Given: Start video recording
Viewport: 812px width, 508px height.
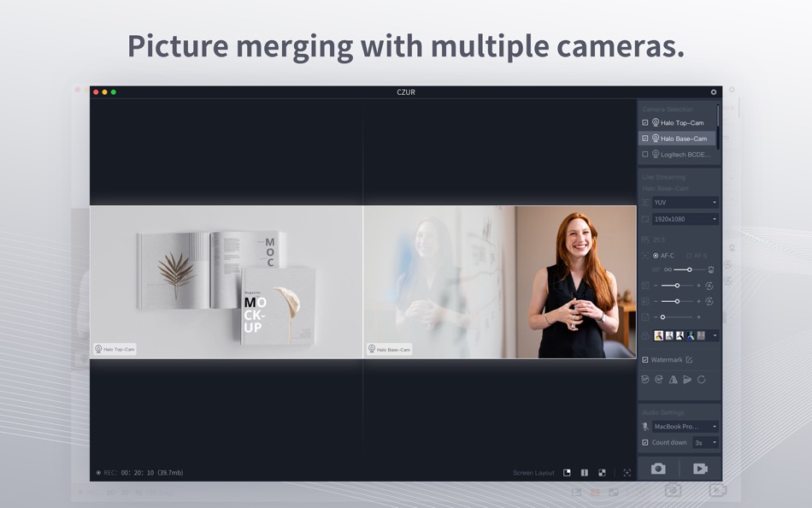Looking at the screenshot, I should (702, 469).
